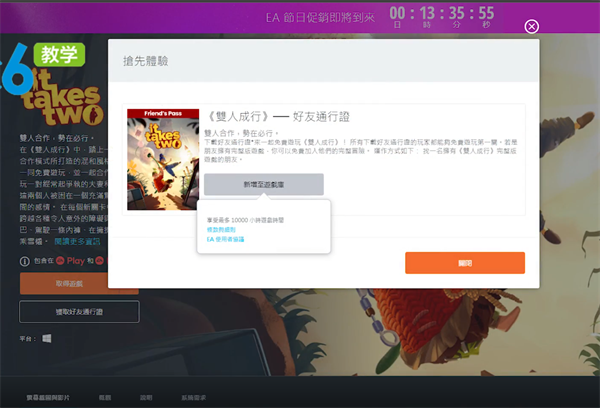Switch to the 概觀 tab
This screenshot has height=408, width=600.
click(x=105, y=398)
